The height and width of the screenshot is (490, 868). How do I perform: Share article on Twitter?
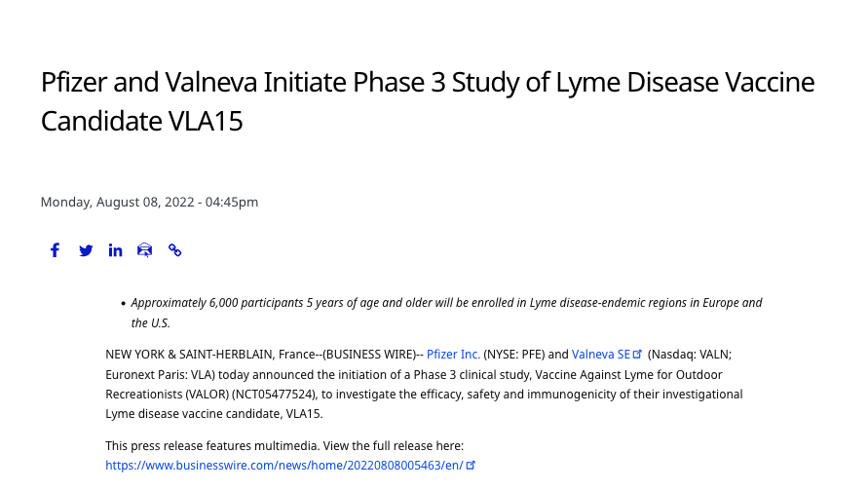[x=86, y=250]
